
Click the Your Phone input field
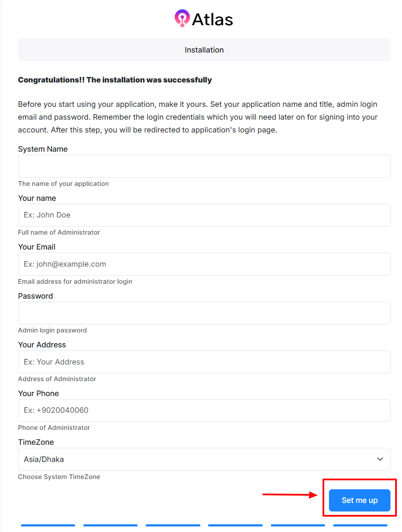[x=204, y=410]
